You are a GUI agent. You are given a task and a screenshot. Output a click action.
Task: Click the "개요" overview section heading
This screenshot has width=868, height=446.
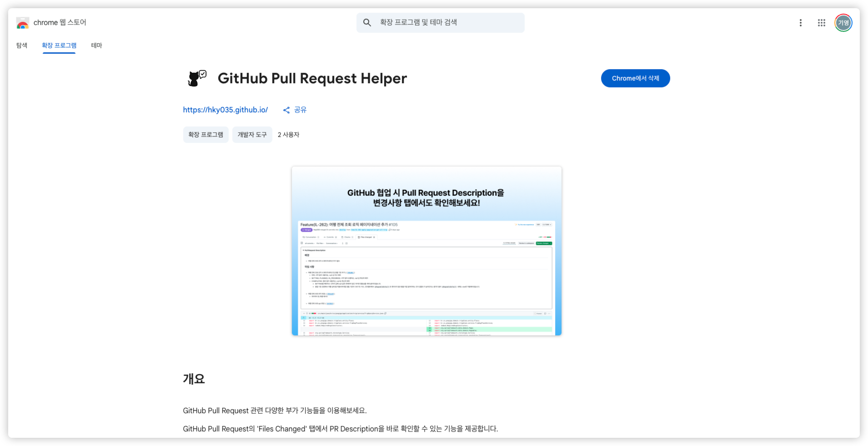194,379
